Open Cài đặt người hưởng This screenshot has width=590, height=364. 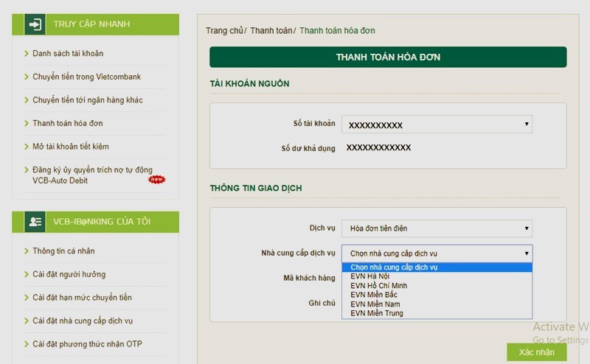[69, 275]
